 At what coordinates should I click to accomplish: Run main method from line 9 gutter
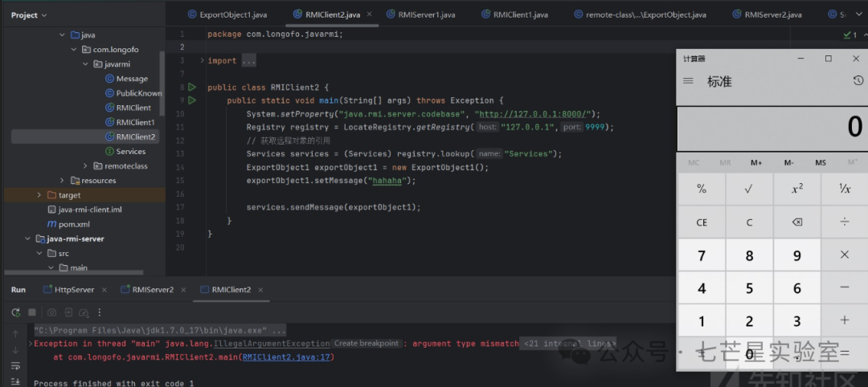pyautogui.click(x=192, y=100)
